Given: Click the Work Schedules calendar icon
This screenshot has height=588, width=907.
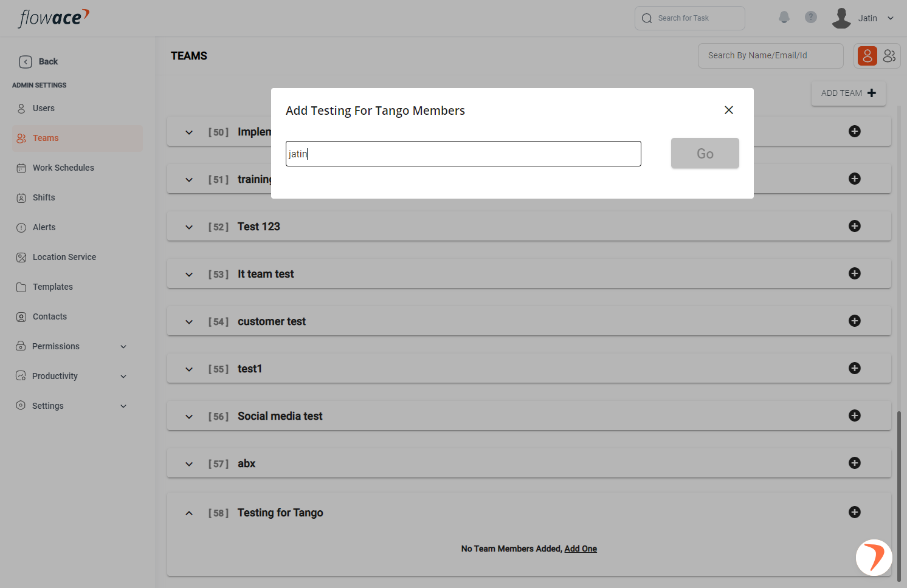Looking at the screenshot, I should point(21,168).
